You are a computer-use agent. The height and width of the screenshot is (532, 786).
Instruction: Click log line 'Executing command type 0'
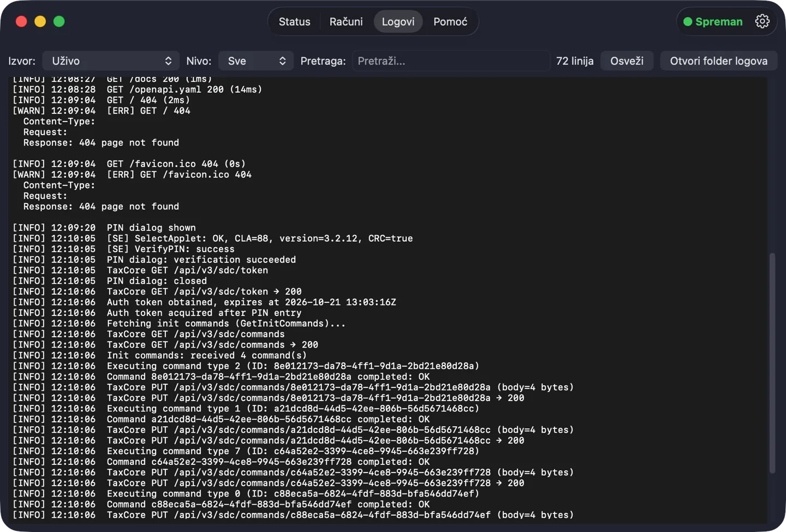tap(246, 494)
